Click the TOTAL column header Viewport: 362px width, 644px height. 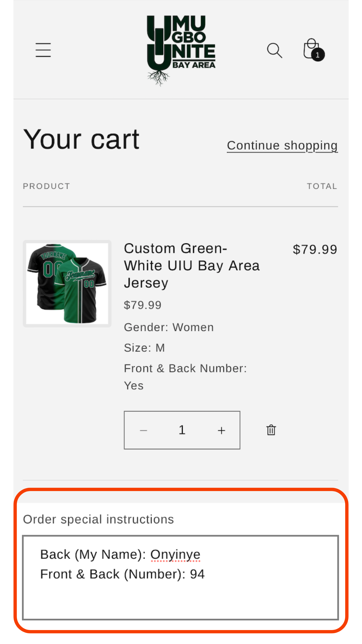(322, 186)
